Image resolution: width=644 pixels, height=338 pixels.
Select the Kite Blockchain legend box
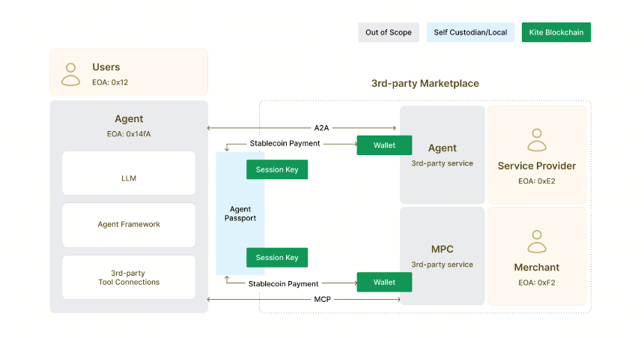556,32
